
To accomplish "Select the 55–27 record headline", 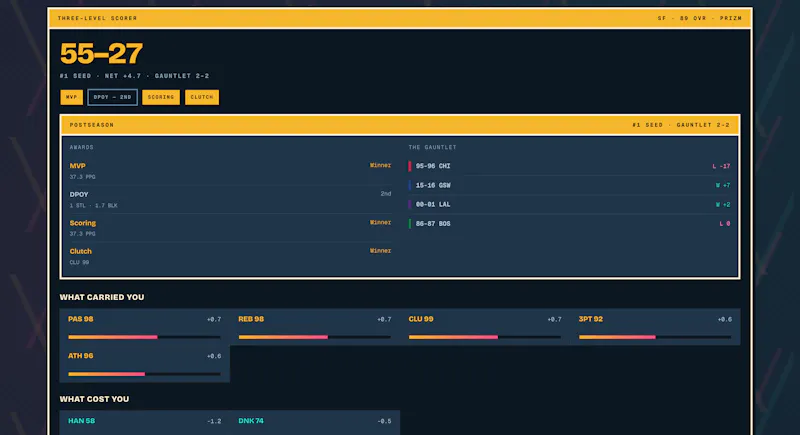I will pos(101,54).
